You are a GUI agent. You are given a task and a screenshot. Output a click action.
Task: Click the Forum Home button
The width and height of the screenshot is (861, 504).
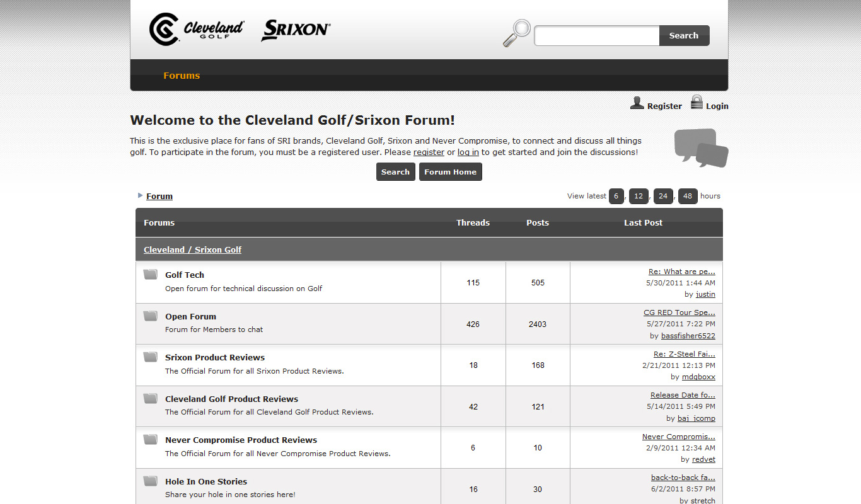(x=450, y=171)
